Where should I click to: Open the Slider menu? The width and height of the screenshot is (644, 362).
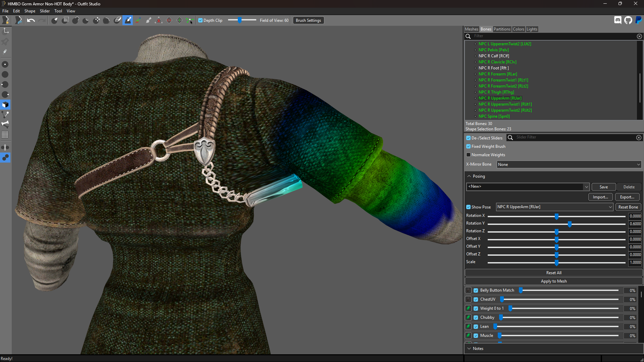pos(45,11)
